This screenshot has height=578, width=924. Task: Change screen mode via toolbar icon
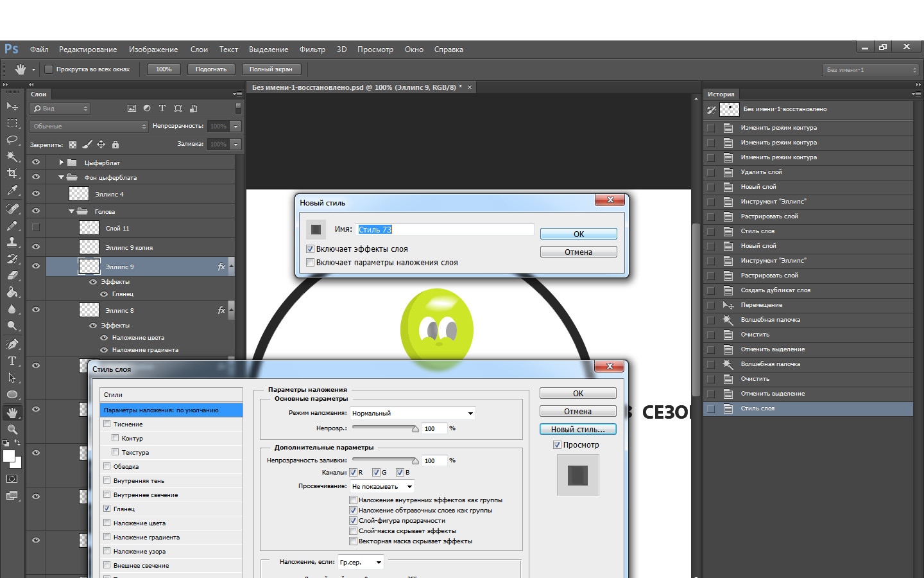12,496
